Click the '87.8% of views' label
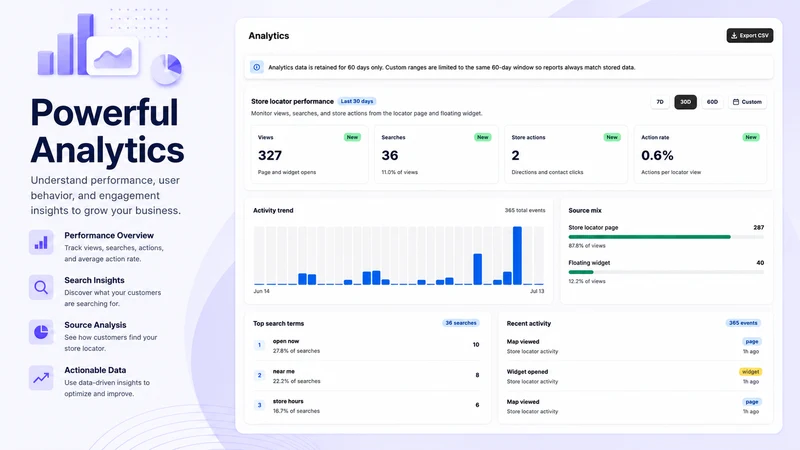This screenshot has width=800, height=450. coord(587,246)
